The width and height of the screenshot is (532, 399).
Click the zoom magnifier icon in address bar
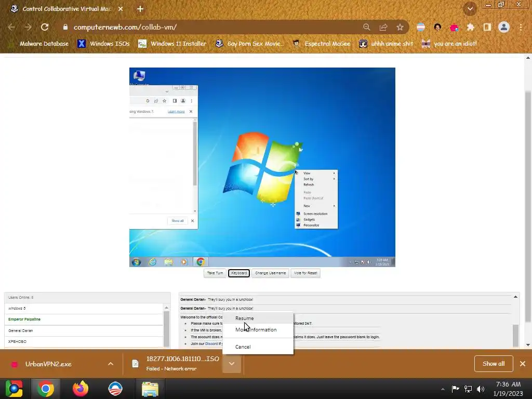click(x=366, y=27)
